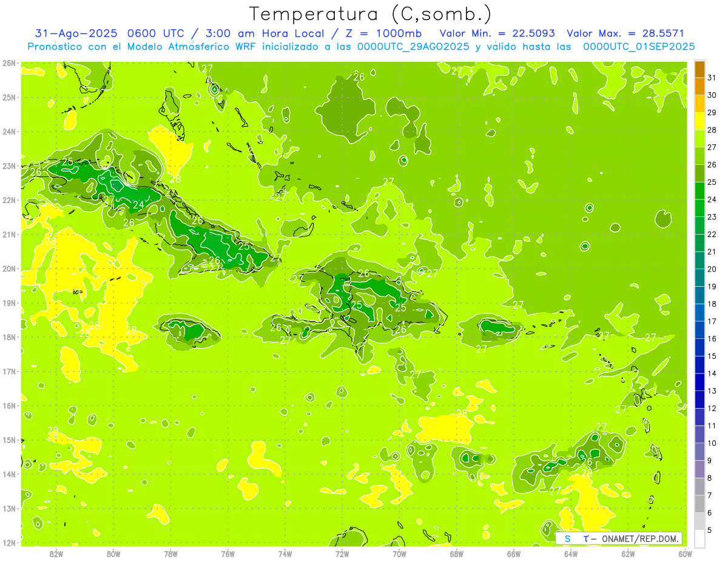Pick the legend swatch between 22 and 23
728x562 pixels.
pyautogui.click(x=699, y=226)
